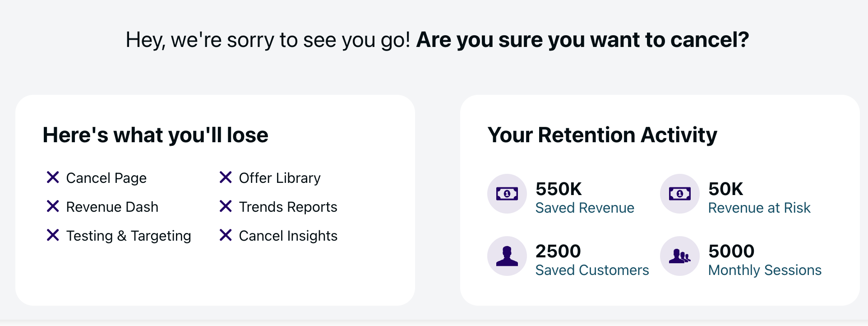Click the Here's what you'll lose heading
Viewport: 868px width, 326px height.
(156, 135)
